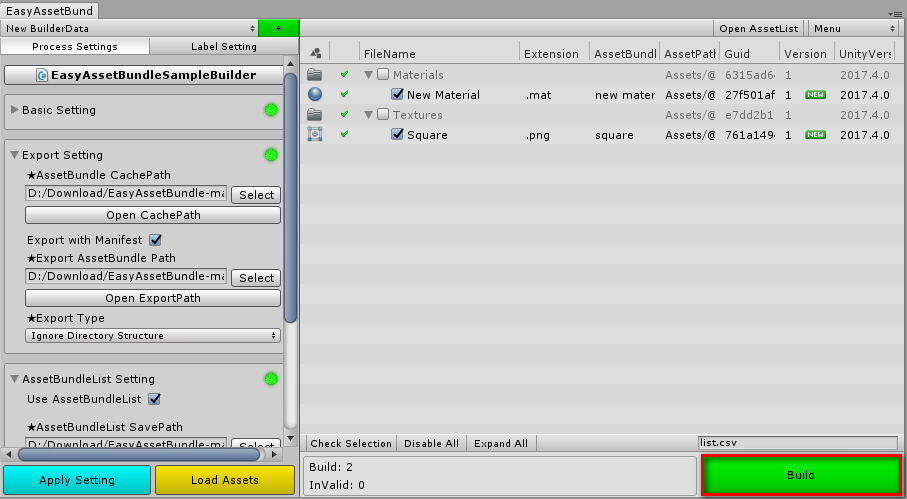Click NEW badge in New Material row
907x499 pixels.
click(816, 95)
